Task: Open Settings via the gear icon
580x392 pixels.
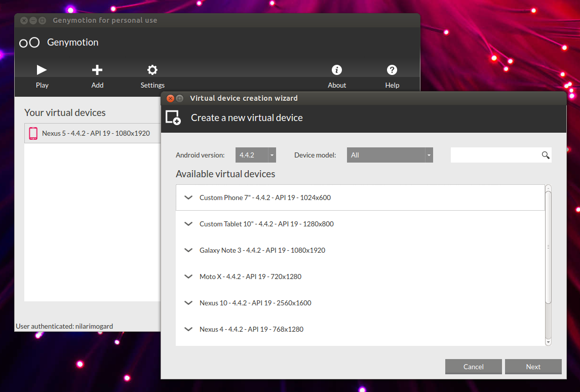Action: click(x=152, y=70)
